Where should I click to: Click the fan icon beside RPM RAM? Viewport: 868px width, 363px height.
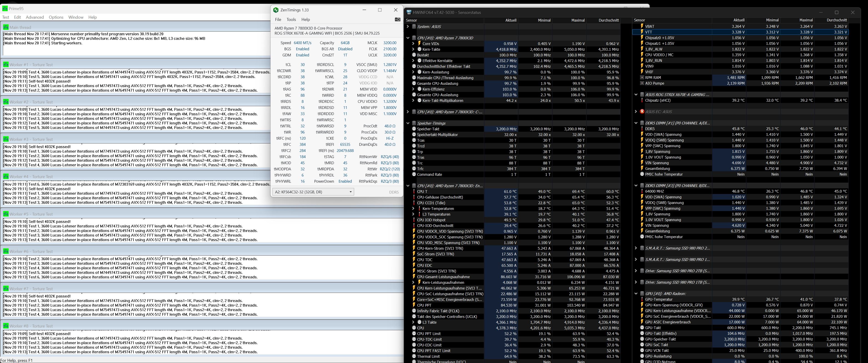pos(642,78)
